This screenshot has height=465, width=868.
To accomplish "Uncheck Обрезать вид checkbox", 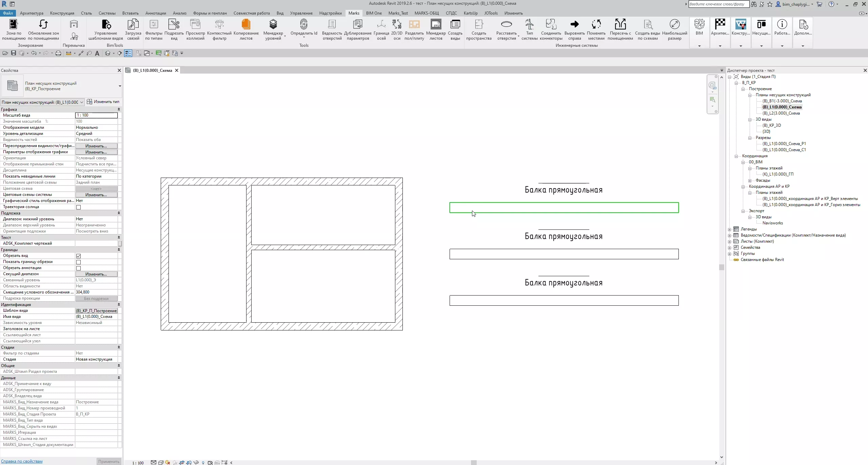I will pos(79,256).
